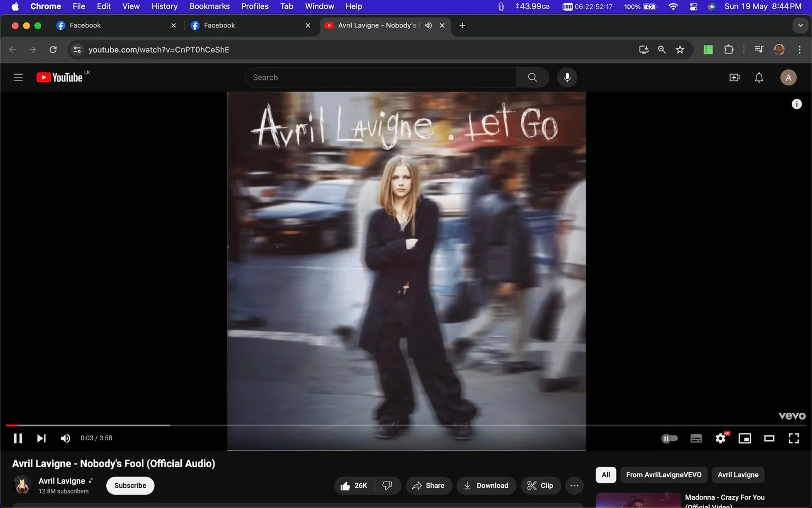Reload the page
This screenshot has width=812, height=508.
[x=53, y=50]
